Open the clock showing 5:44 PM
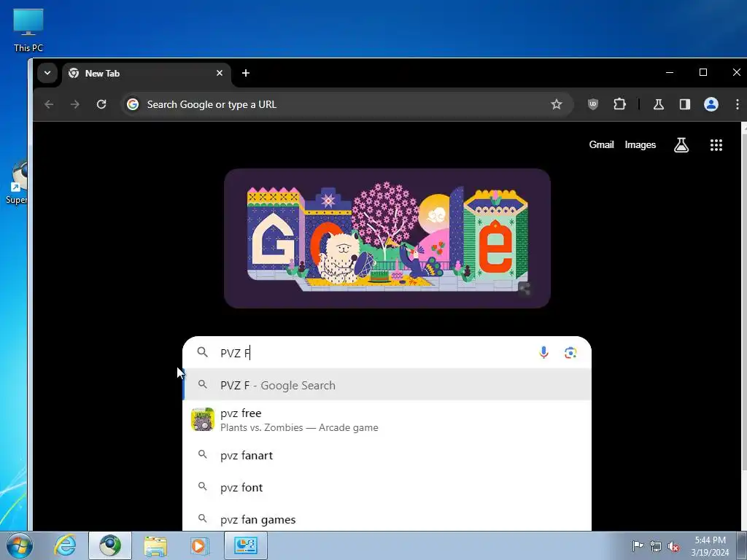The height and width of the screenshot is (560, 747). coord(710,545)
